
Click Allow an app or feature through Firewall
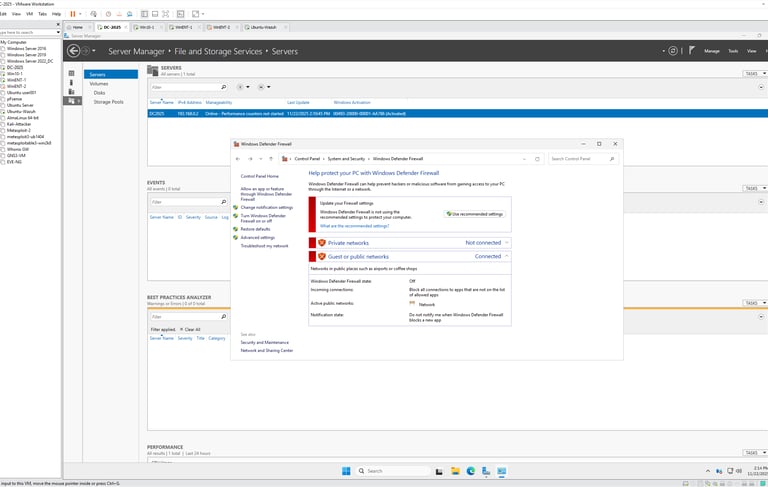point(266,194)
